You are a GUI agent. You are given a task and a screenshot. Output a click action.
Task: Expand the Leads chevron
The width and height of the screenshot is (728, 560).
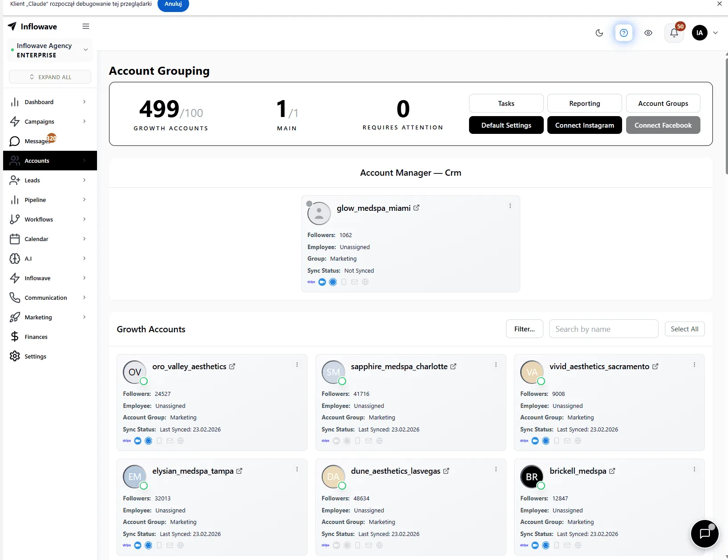point(85,180)
